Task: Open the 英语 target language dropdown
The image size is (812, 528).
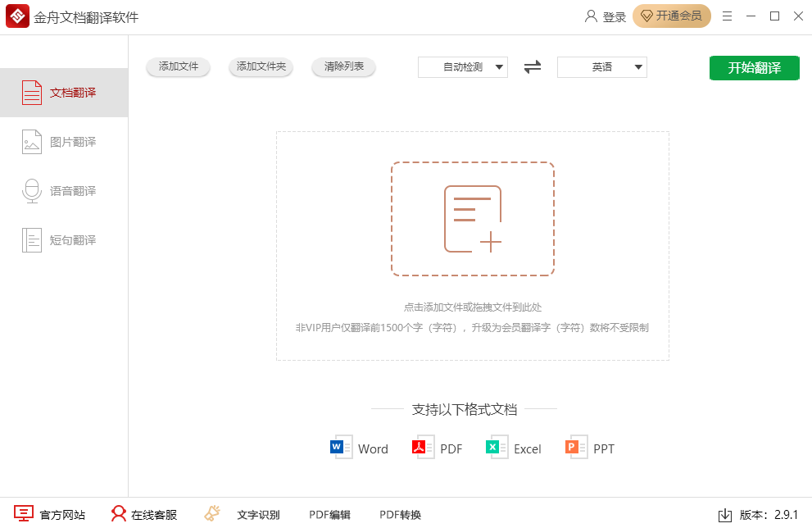Action: tap(601, 67)
